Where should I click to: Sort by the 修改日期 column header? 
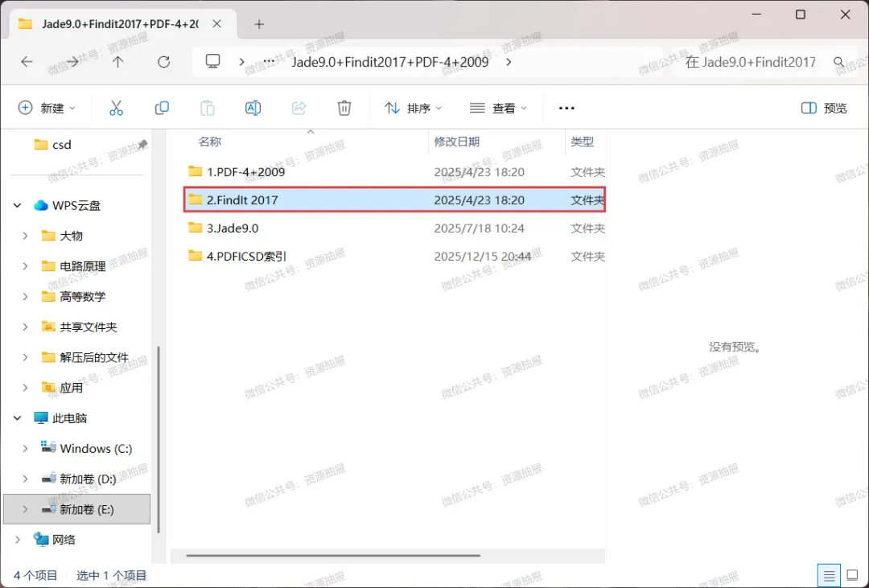click(x=457, y=142)
